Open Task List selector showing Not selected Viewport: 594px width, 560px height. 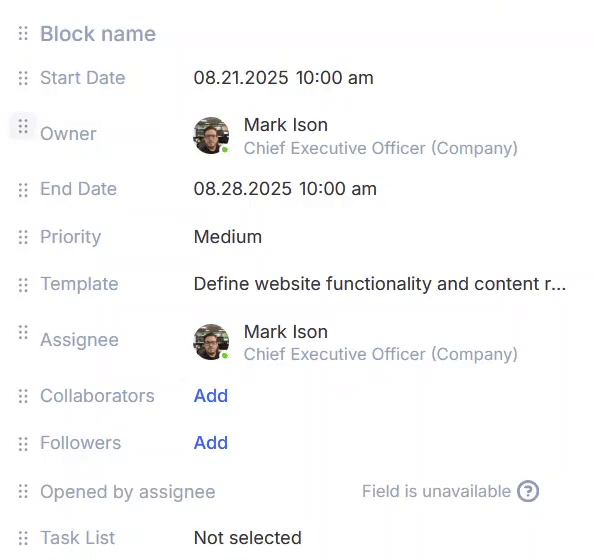pos(248,538)
